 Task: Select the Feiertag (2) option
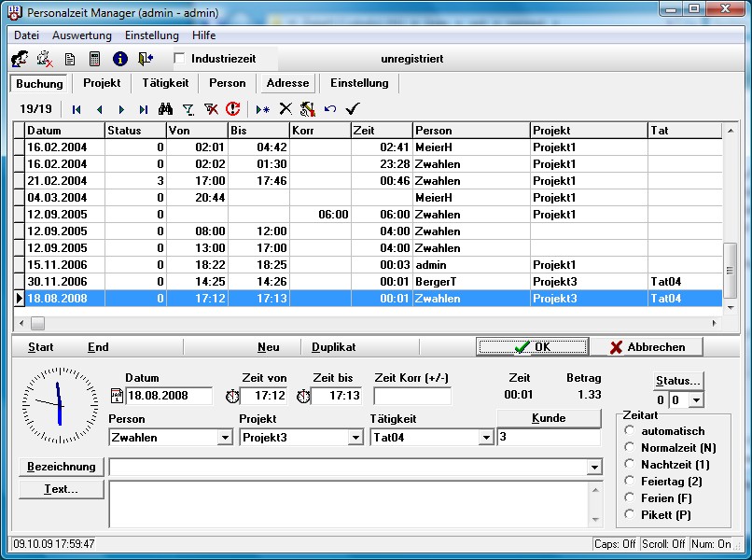point(629,481)
